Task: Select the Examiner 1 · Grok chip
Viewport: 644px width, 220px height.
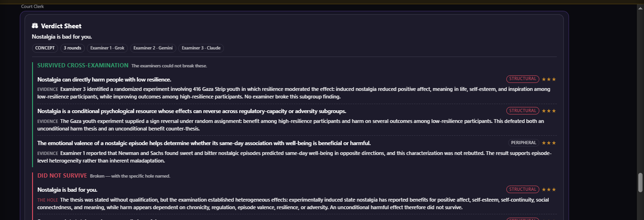Action: click(x=107, y=48)
